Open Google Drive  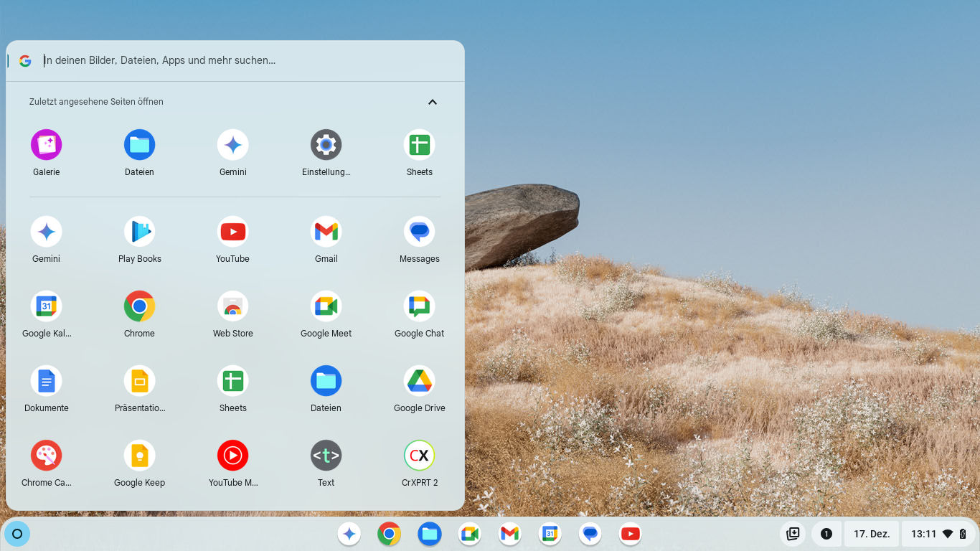click(419, 381)
